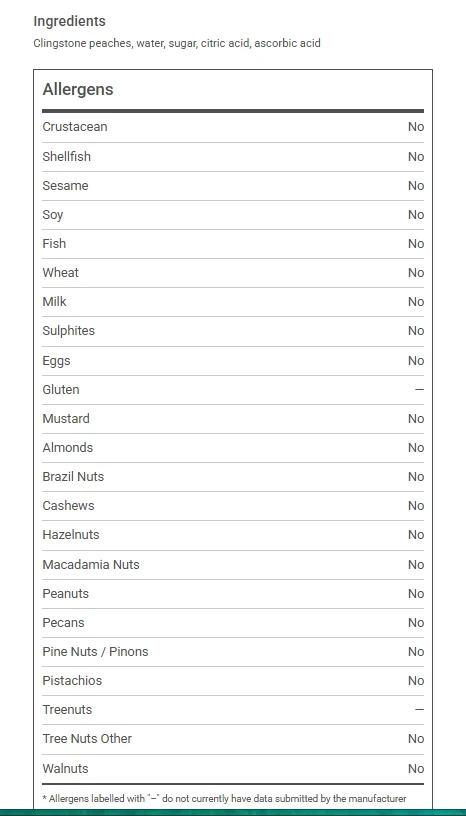
Task: Select the Mustard allergen label
Action: click(66, 419)
